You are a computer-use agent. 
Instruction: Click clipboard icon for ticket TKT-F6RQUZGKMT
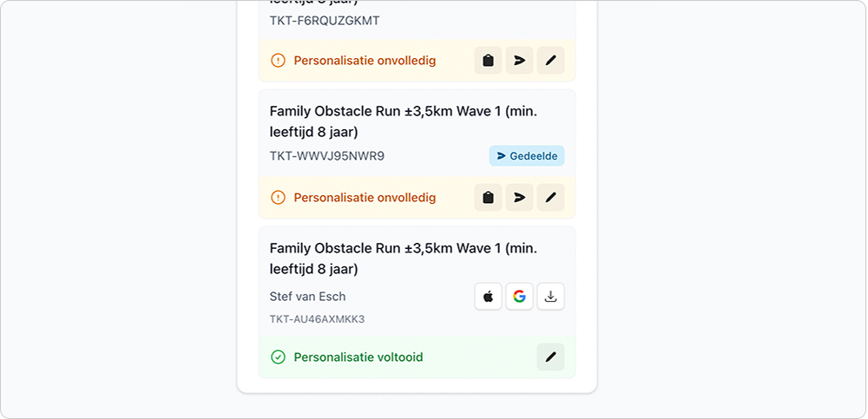pyautogui.click(x=488, y=61)
